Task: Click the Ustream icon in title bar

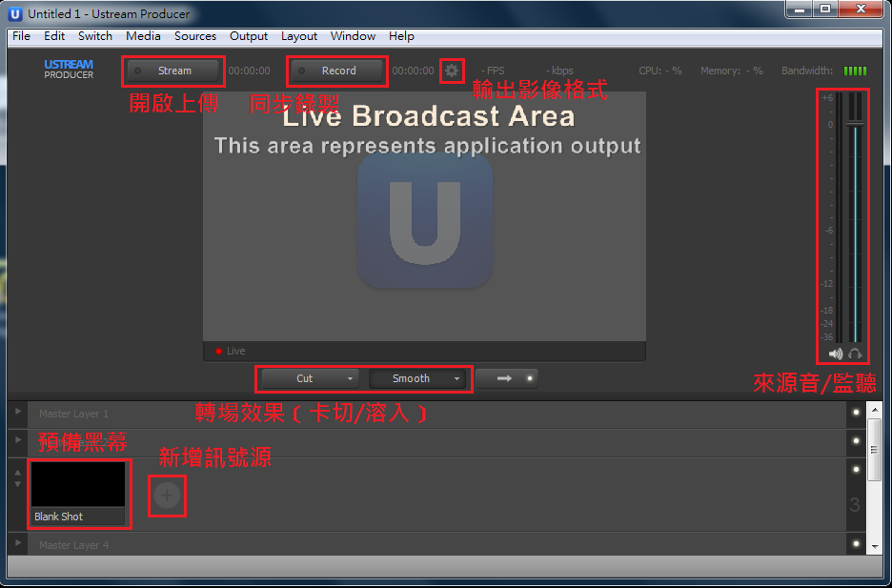Action: click(15, 13)
